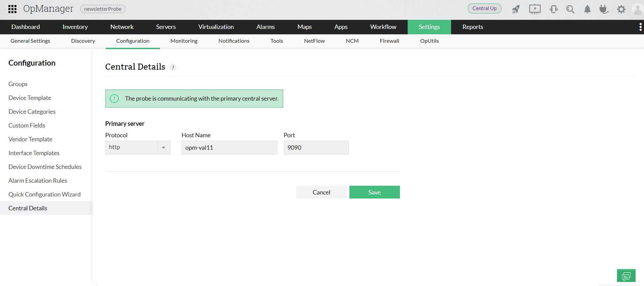644x286 pixels.
Task: Click the rocket quick-start icon
Action: pyautogui.click(x=516, y=9)
